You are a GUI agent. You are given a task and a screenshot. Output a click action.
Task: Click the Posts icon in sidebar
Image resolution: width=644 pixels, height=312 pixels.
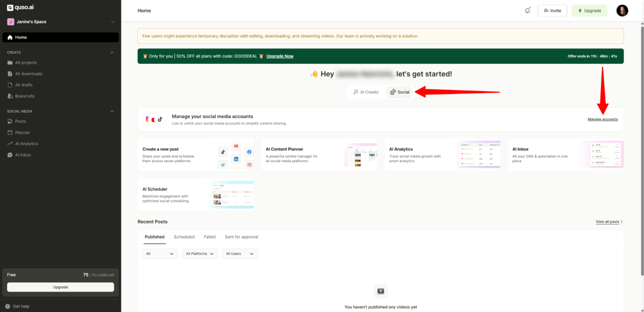point(10,121)
